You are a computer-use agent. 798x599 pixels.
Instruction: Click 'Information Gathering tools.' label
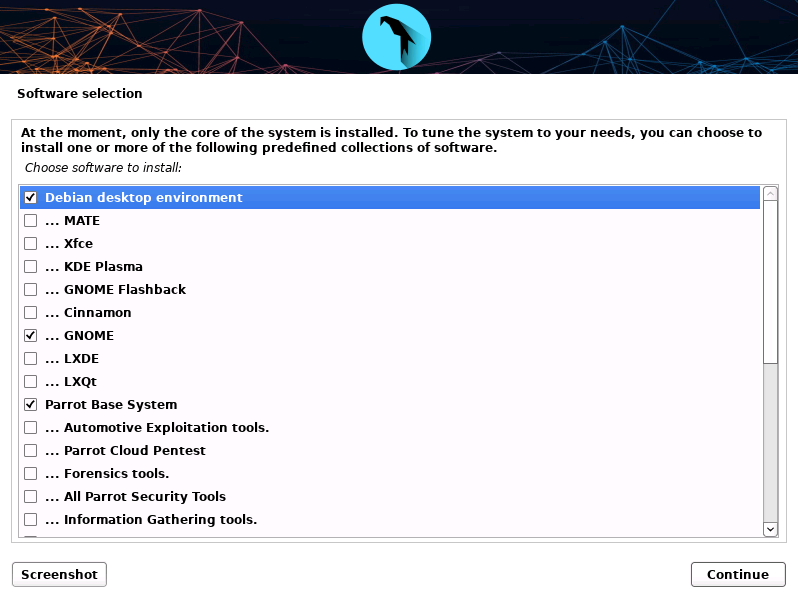click(x=160, y=520)
